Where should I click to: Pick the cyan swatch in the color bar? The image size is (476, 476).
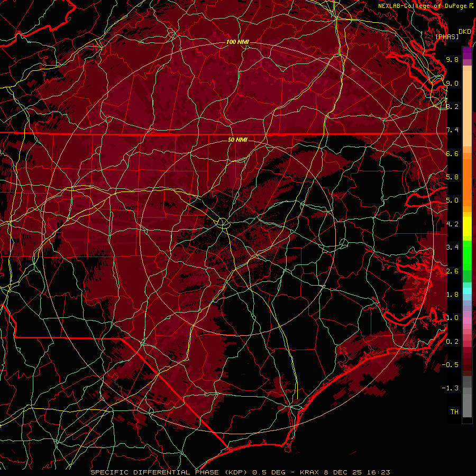pos(467,291)
